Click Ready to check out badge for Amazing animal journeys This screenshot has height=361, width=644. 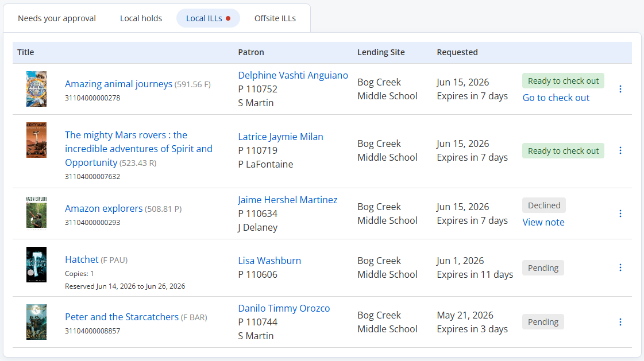point(563,81)
